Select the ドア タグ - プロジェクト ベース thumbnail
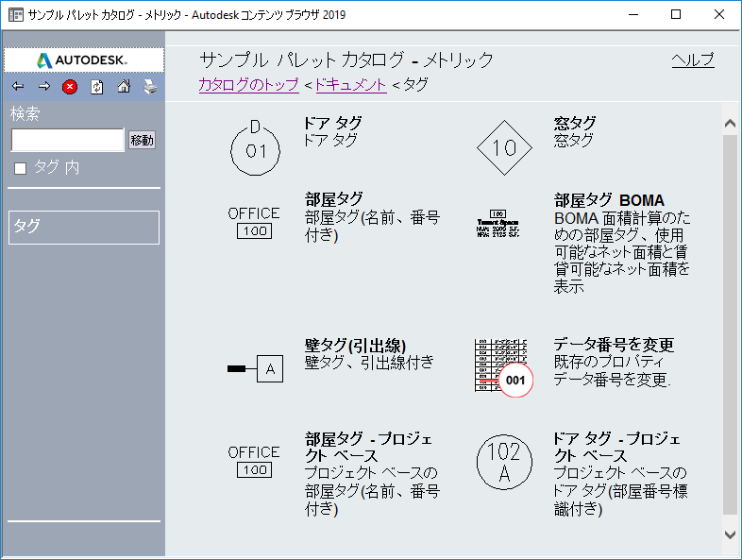Viewport: 742px width, 560px height. 504,462
